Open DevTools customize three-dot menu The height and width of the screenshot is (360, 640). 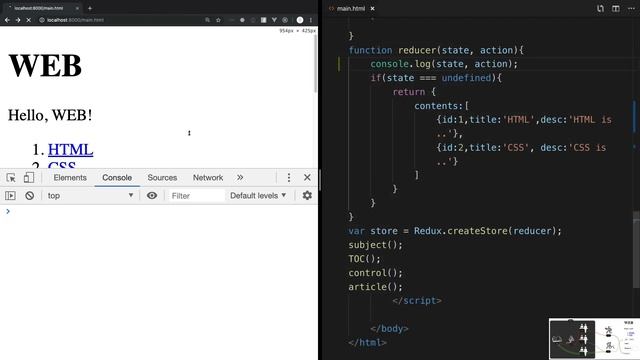(x=289, y=178)
